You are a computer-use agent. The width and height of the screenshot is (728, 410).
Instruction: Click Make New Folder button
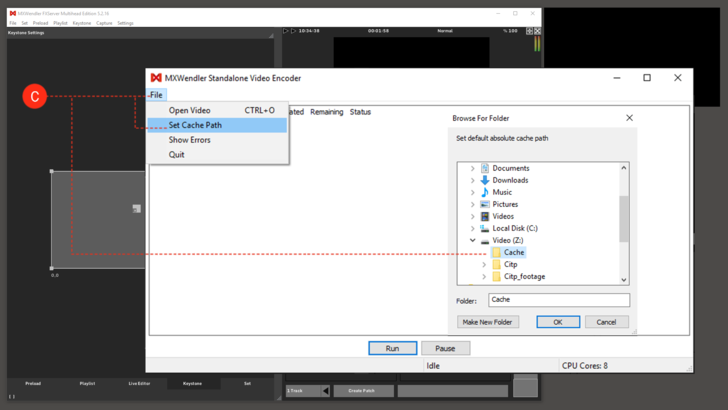(x=488, y=322)
